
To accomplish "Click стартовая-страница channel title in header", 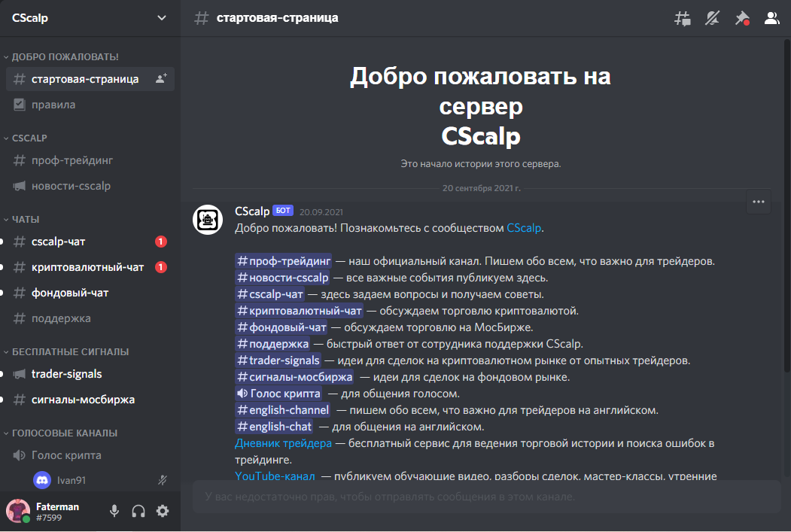I will tap(278, 18).
